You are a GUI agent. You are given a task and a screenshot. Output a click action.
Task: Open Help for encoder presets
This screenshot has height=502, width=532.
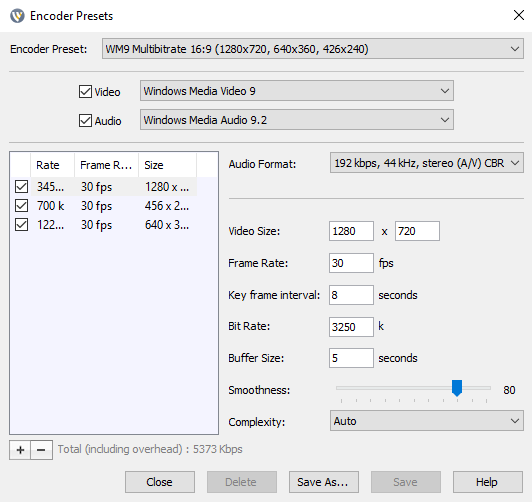click(488, 482)
